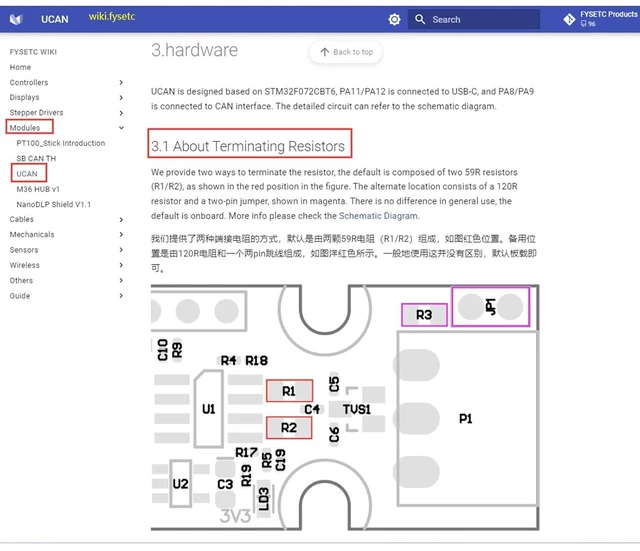Open the M36 HUB v1 page
Image resolution: width=640 pixels, height=551 pixels.
[38, 189]
